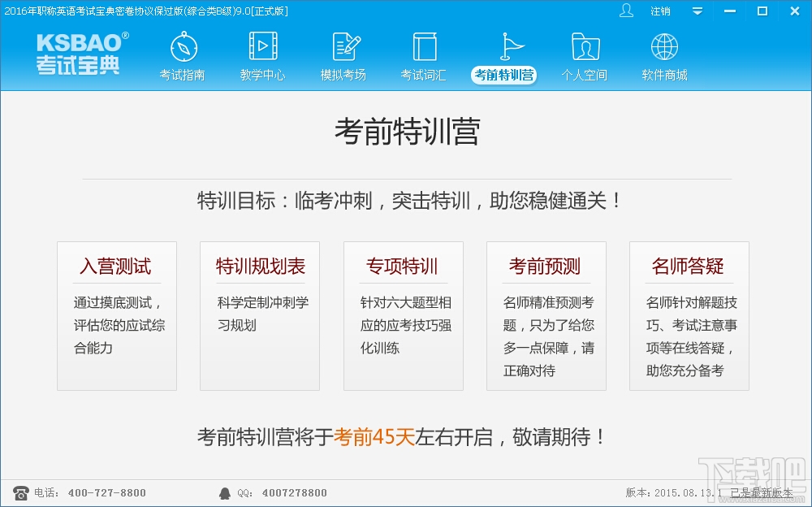Click the phone number 400-727-8800
812x507 pixels.
tap(106, 493)
